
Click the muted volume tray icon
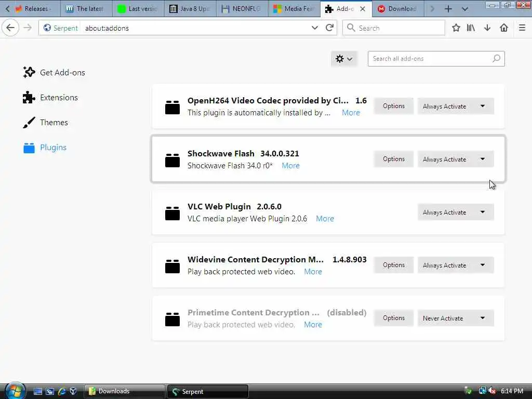[x=493, y=391]
